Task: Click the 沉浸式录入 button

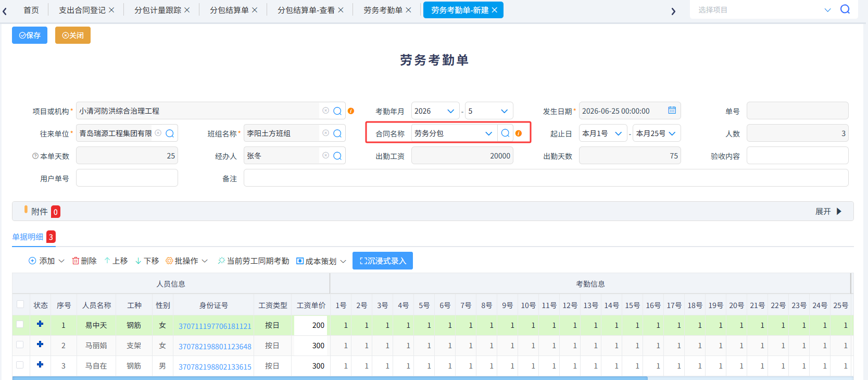Action: (383, 261)
